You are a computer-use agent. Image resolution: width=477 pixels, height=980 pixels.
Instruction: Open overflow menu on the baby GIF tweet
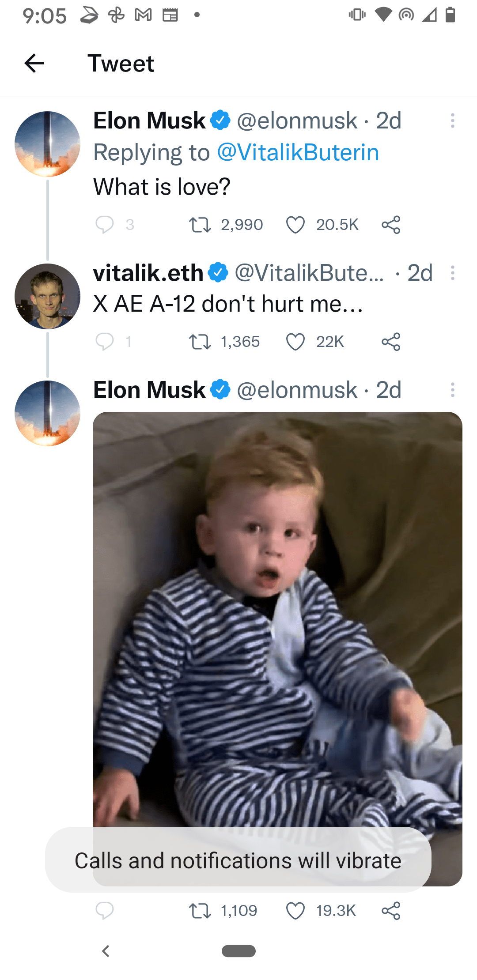click(x=452, y=390)
